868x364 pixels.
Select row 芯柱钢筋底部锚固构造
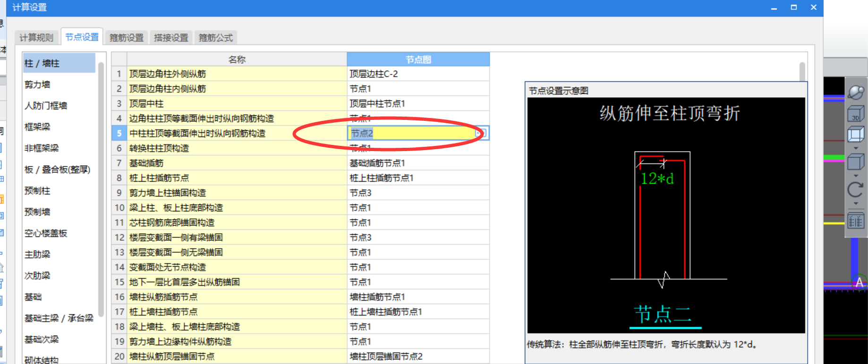[237, 222]
